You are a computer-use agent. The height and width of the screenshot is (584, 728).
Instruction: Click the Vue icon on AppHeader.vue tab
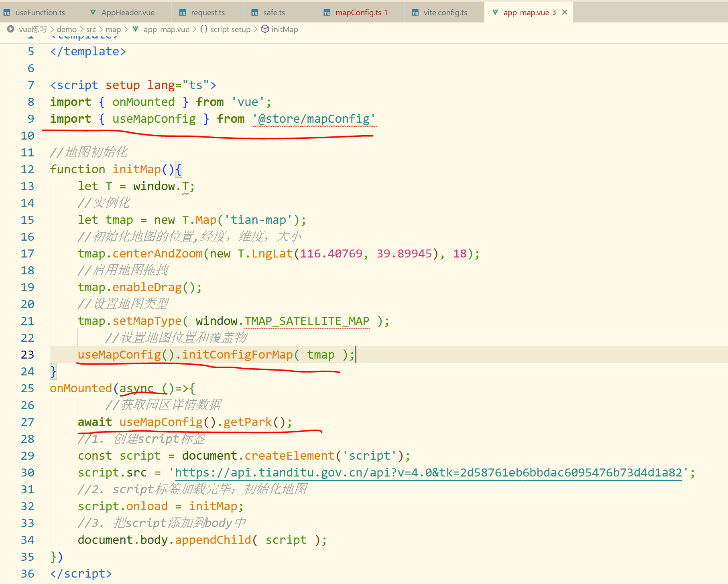(x=93, y=12)
